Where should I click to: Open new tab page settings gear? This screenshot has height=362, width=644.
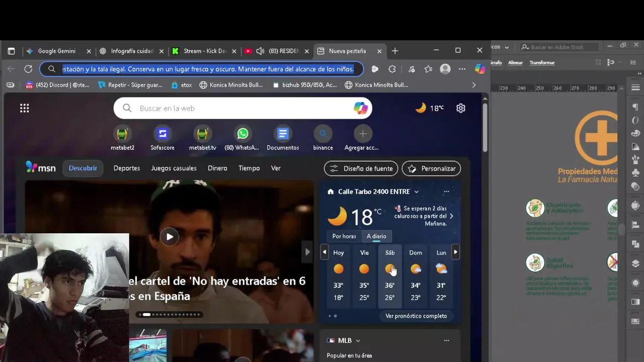pyautogui.click(x=461, y=108)
